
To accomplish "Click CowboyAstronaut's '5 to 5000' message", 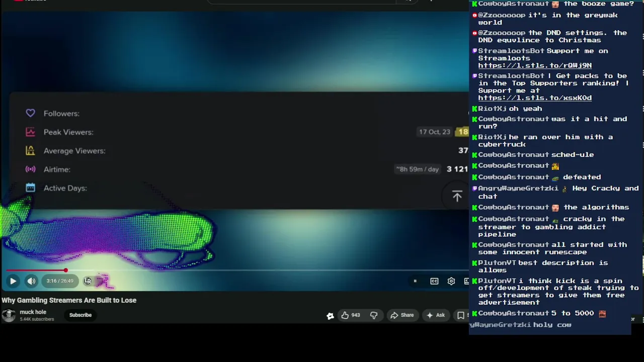I will pyautogui.click(x=573, y=313).
